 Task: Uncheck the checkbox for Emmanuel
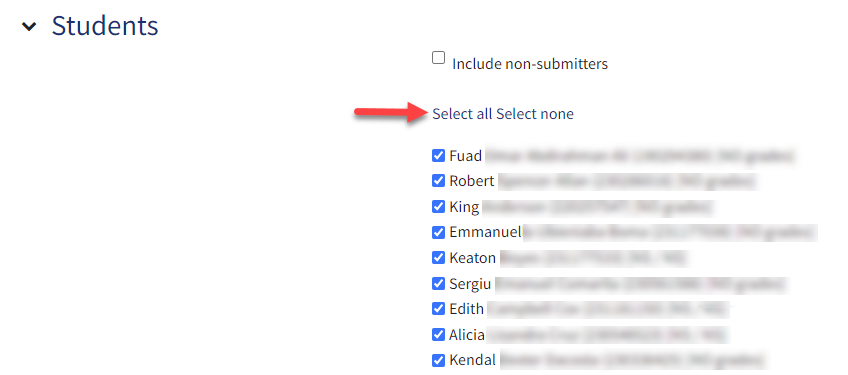click(439, 232)
